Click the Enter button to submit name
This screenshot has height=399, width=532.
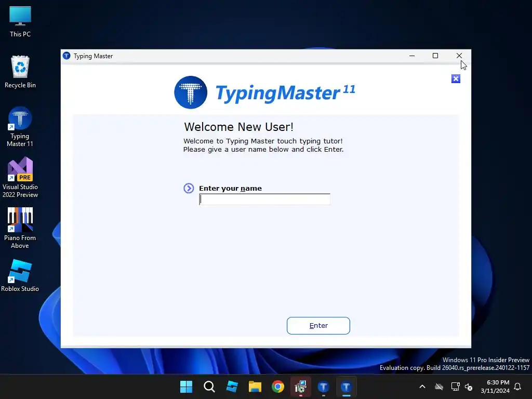[318, 326]
